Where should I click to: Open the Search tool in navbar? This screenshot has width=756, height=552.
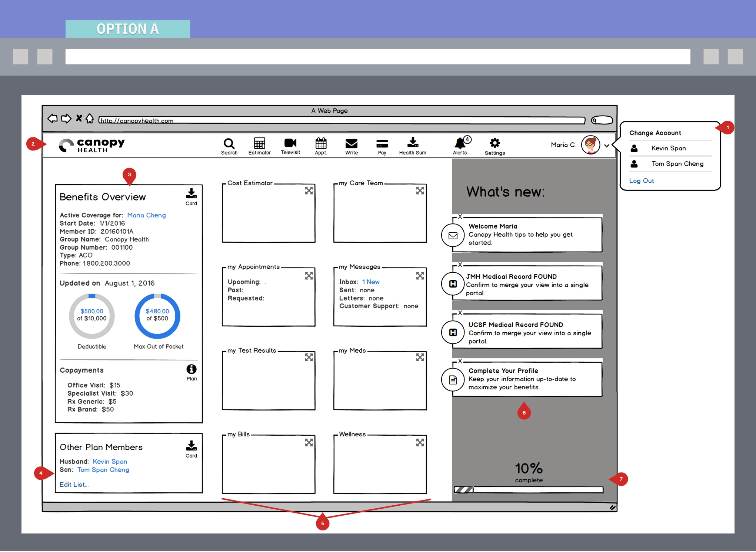pyautogui.click(x=229, y=146)
